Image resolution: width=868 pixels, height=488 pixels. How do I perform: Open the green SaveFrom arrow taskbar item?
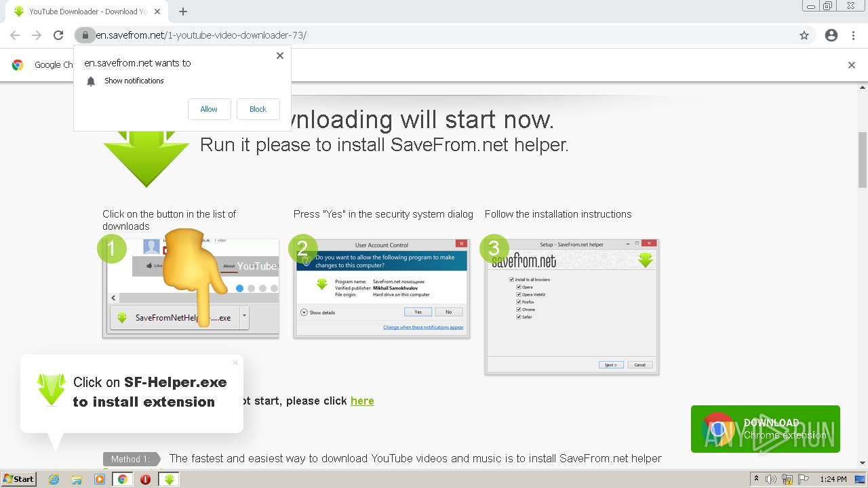pos(169,479)
